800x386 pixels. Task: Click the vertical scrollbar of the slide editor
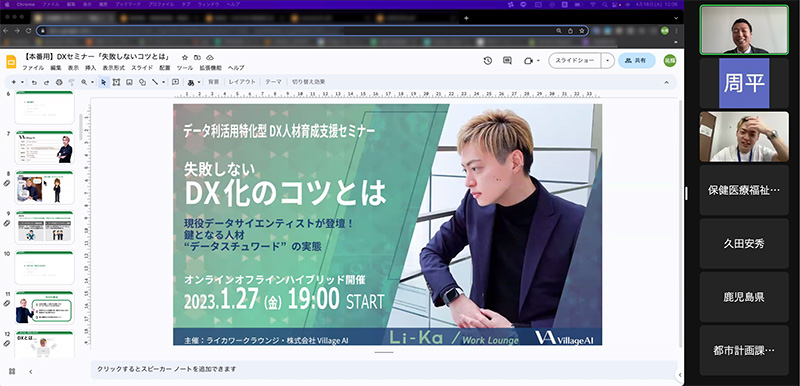click(x=681, y=223)
